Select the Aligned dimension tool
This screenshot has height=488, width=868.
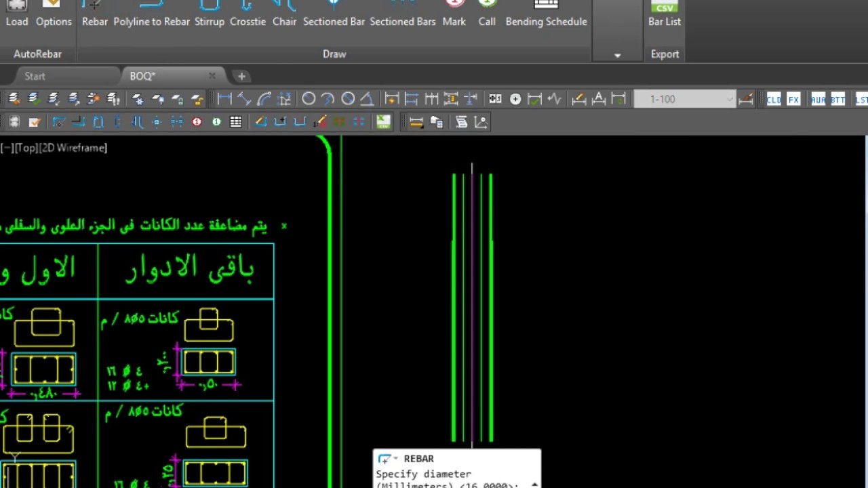point(244,99)
